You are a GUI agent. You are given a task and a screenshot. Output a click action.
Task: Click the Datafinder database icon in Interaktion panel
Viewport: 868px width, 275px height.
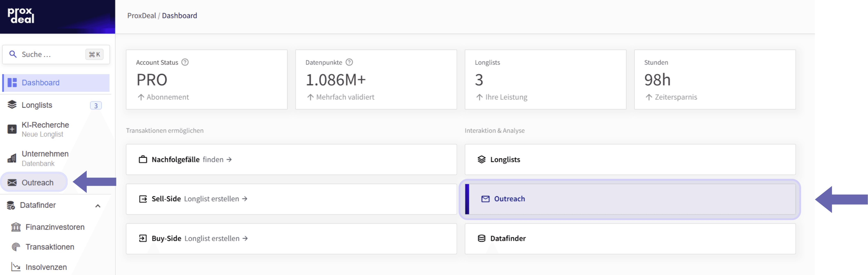click(x=482, y=239)
